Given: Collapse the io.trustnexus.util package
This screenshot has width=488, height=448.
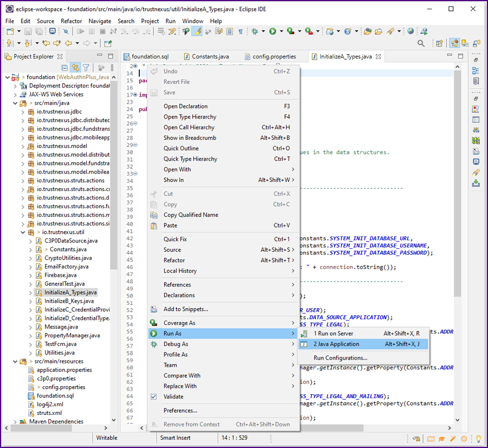Looking at the screenshot, I should point(22,232).
